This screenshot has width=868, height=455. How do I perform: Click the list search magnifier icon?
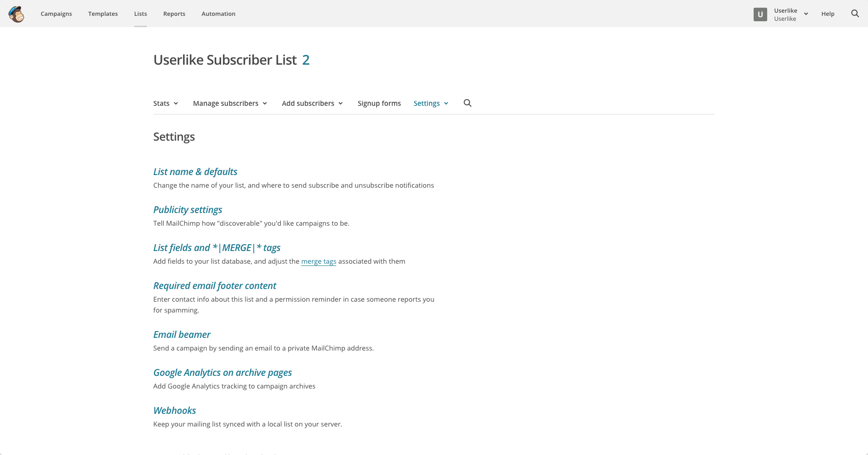tap(467, 103)
